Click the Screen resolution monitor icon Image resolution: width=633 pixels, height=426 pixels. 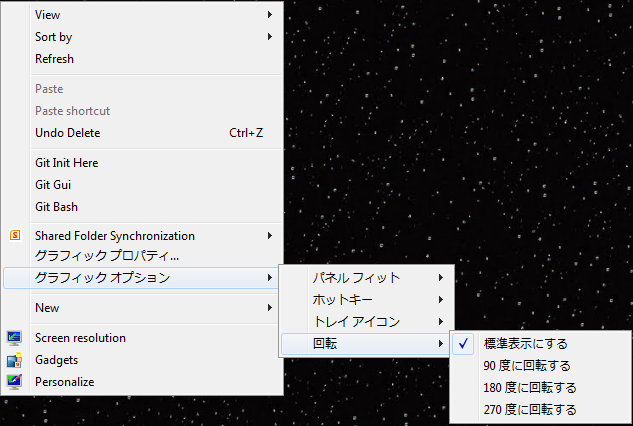[x=14, y=338]
